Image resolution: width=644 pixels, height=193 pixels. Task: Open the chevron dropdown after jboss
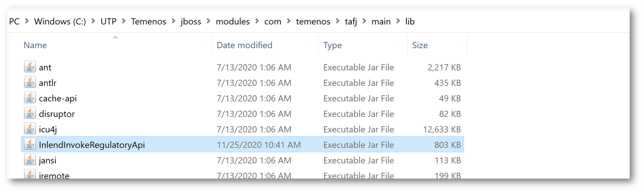click(208, 21)
